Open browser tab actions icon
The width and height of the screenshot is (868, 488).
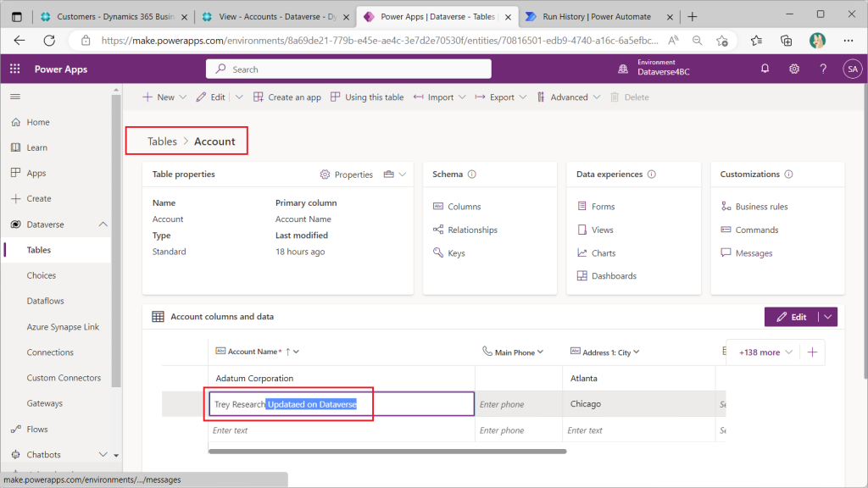[17, 17]
